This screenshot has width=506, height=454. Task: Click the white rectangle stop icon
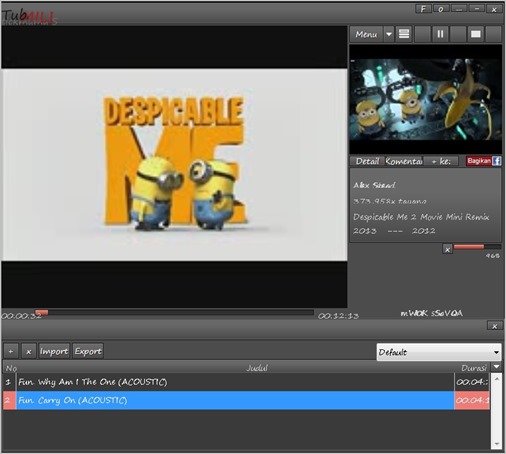coord(476,34)
